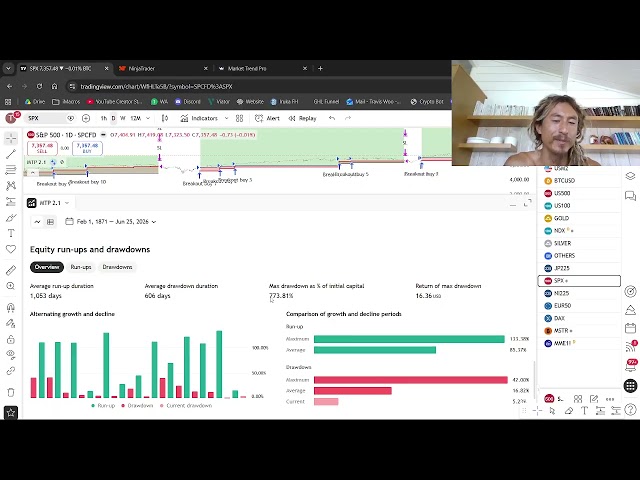Toggle lock all drawings
This screenshot has width=640, height=480.
[11, 339]
